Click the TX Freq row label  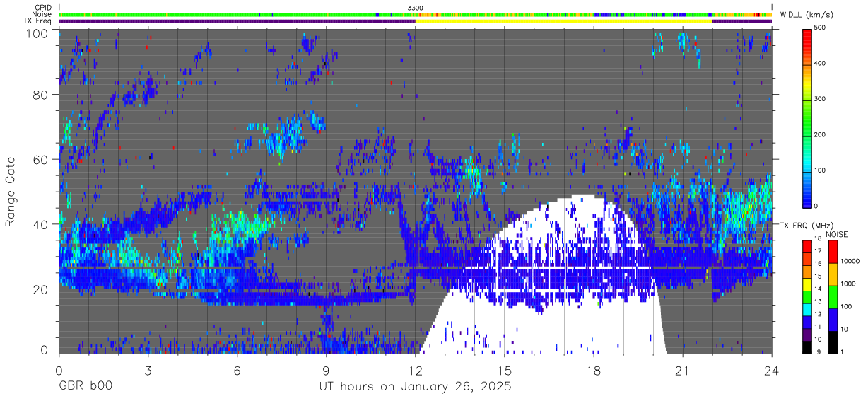(x=37, y=21)
